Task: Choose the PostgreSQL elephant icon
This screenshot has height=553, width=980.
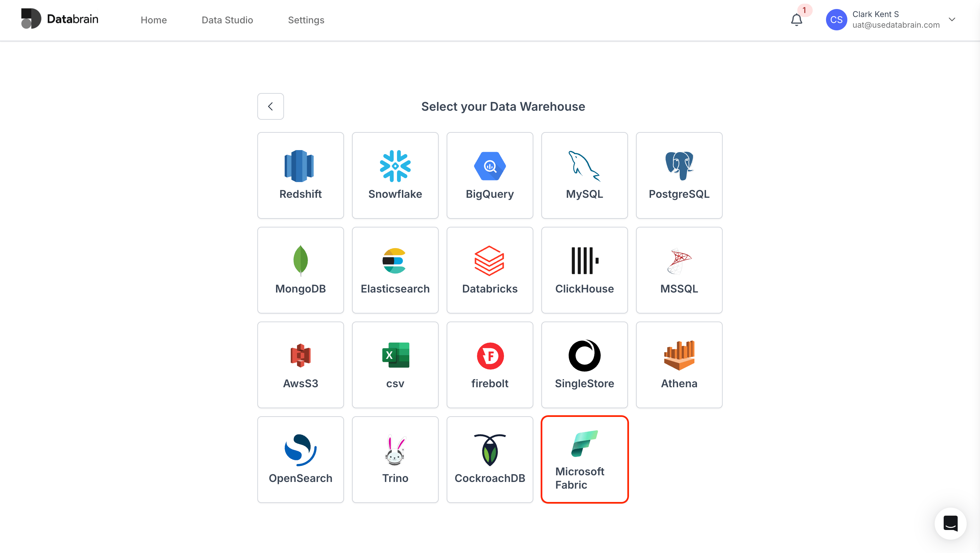Action: [679, 166]
